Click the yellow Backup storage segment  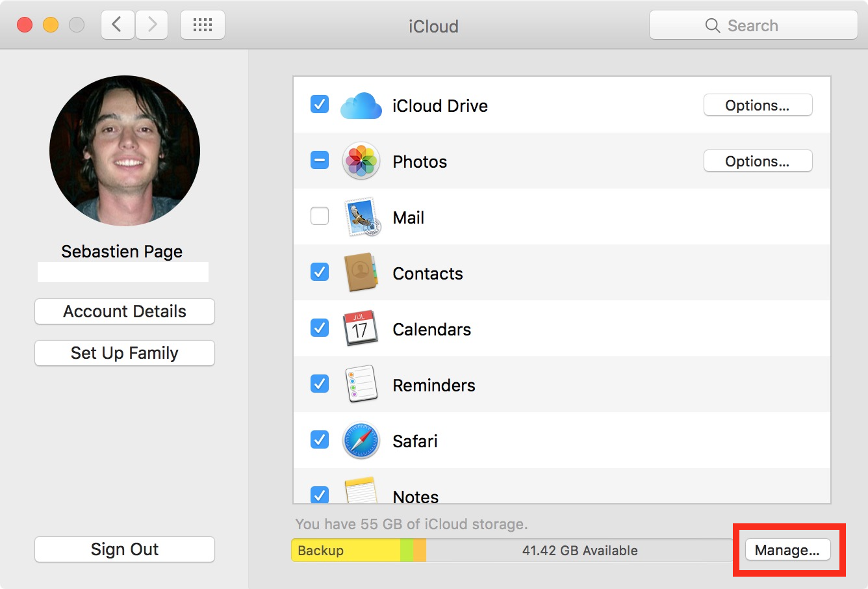pos(346,551)
